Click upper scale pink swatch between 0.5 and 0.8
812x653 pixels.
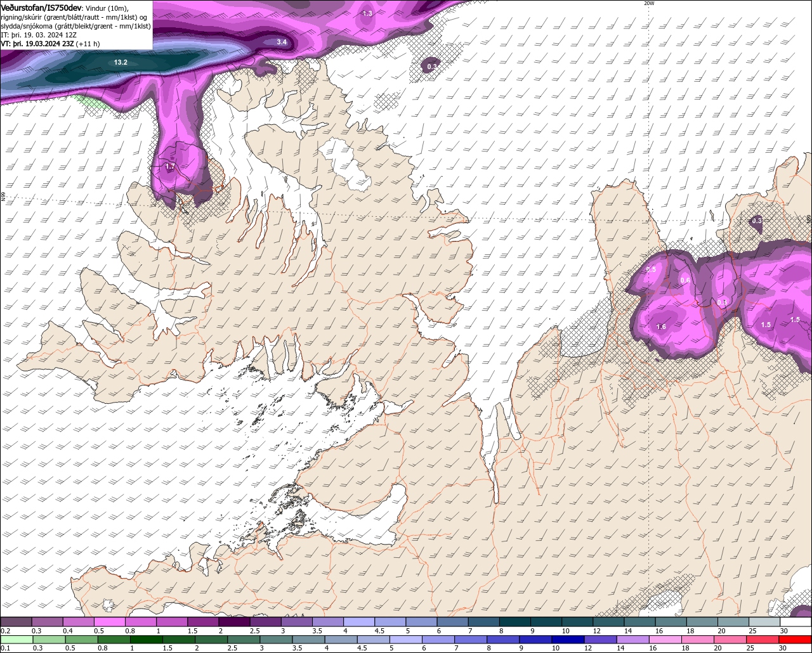(x=109, y=622)
